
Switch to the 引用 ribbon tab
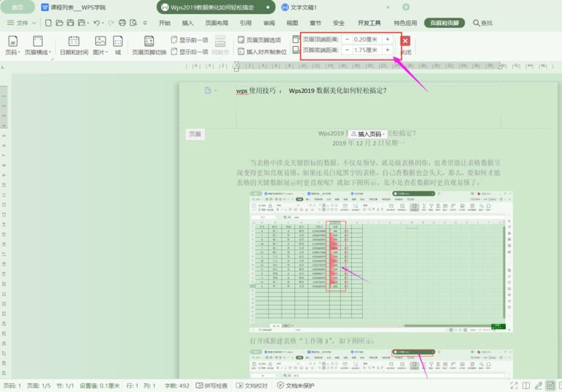tap(246, 23)
